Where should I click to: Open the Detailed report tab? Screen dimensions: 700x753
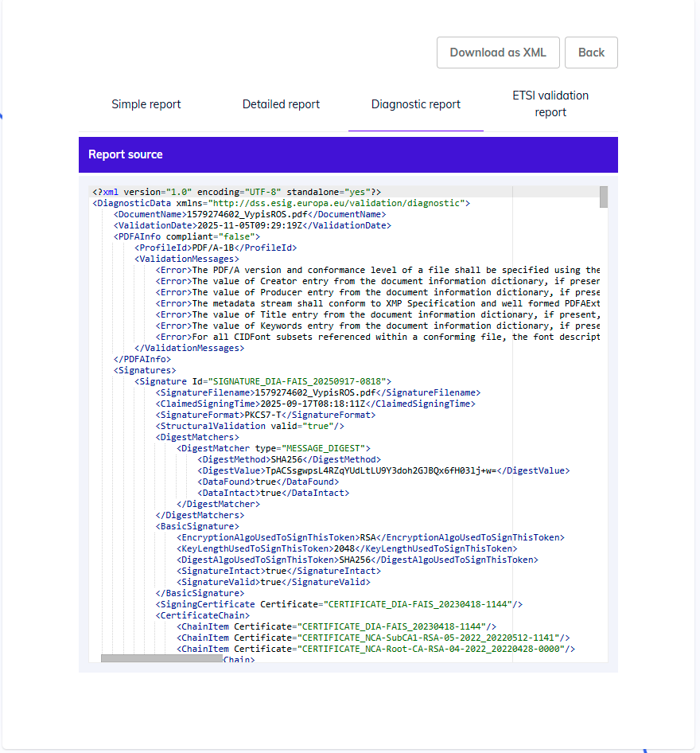tap(281, 104)
